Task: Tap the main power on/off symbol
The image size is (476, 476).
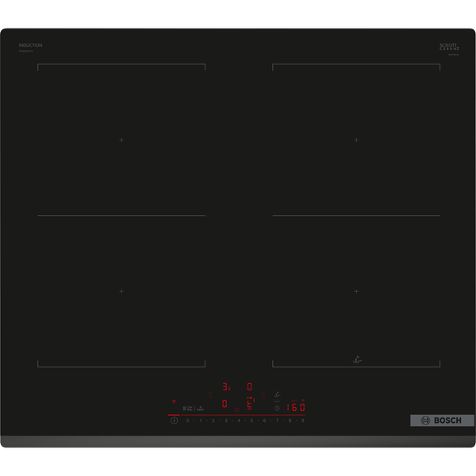Action: coord(174,420)
